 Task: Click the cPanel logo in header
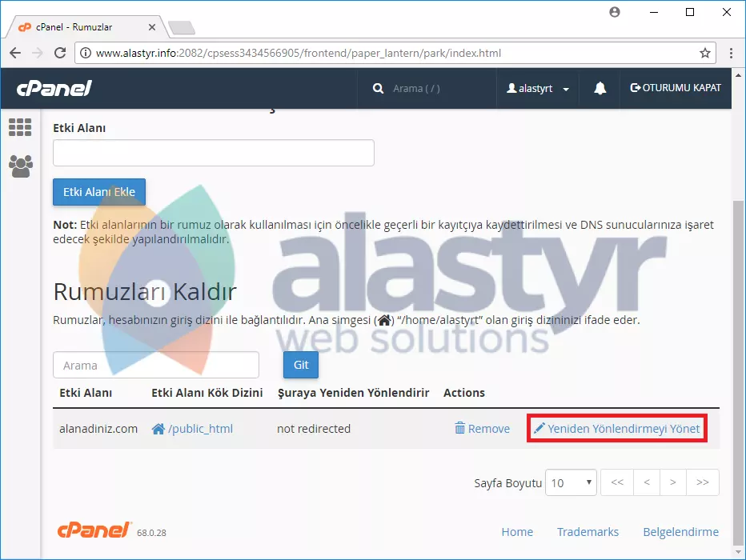[54, 88]
